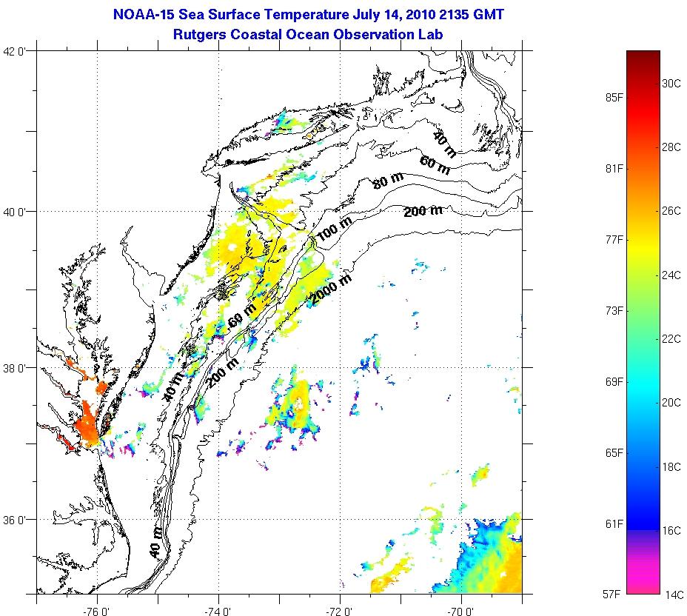Click the 20C label on the color scale
Image resolution: width=687 pixels, height=616 pixels.
click(671, 403)
